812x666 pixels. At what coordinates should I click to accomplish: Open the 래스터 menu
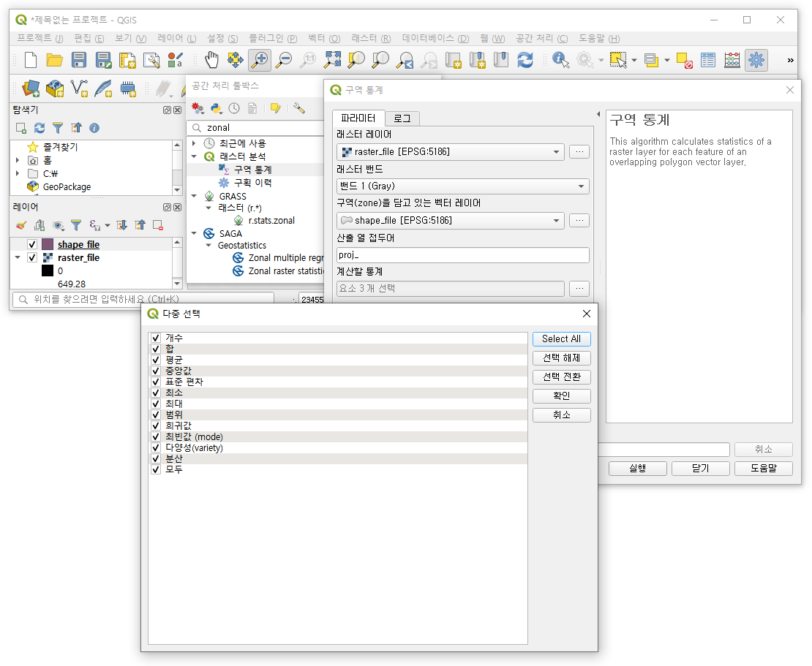coord(371,38)
